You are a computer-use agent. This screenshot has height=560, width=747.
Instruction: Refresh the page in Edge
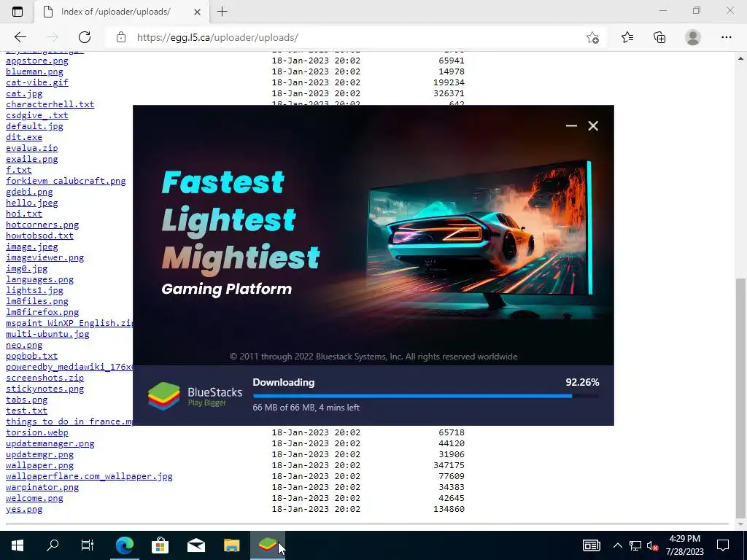tap(85, 37)
